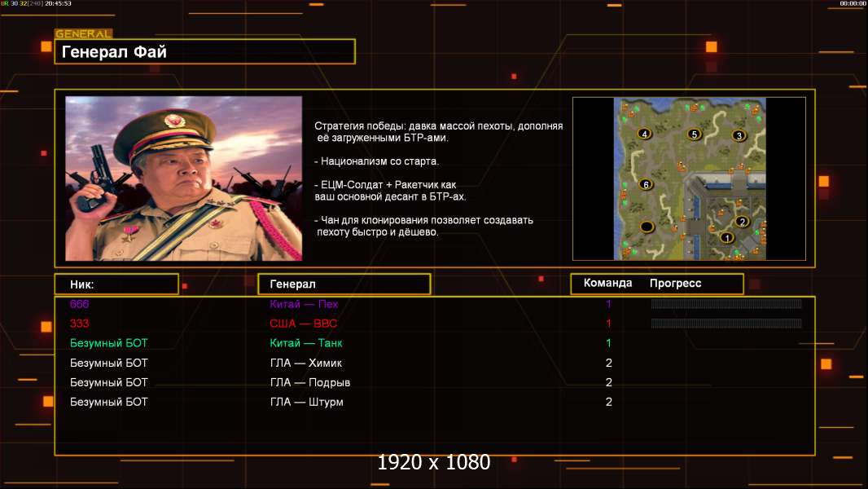Click the empty black start marker on map

coord(647,227)
